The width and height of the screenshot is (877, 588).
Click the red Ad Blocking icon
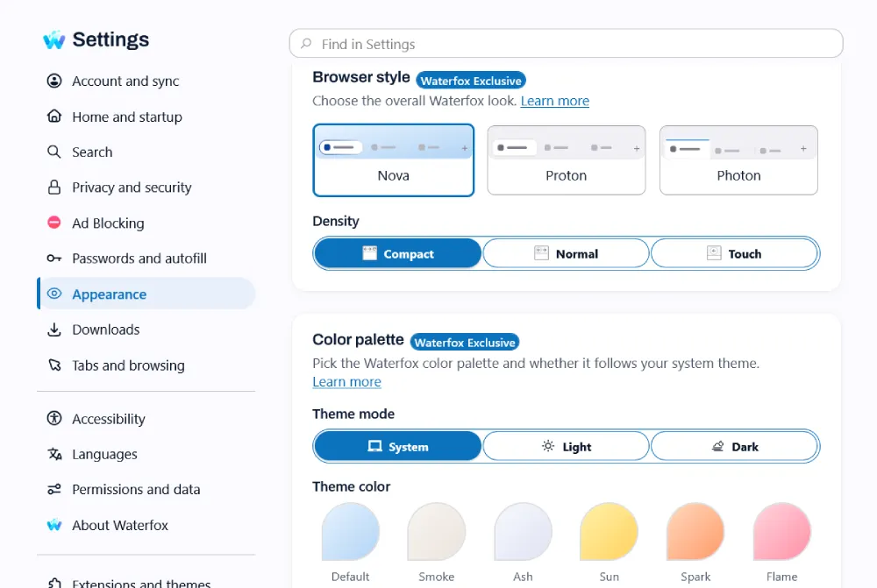point(54,223)
